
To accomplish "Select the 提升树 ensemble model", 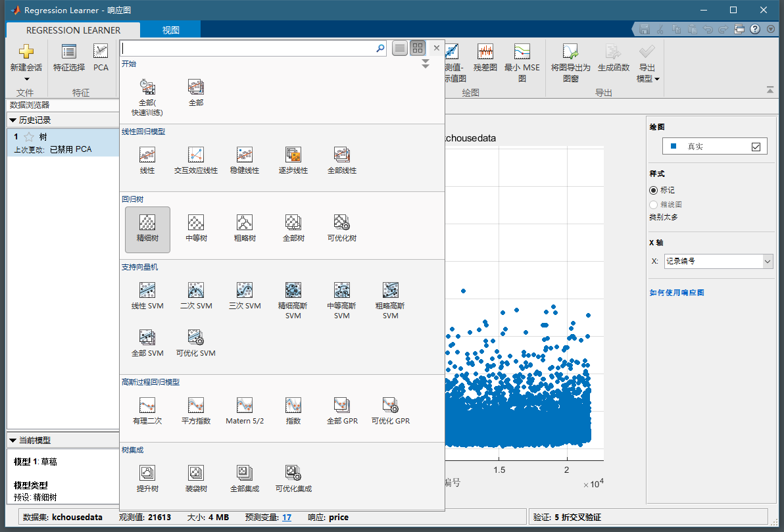I will 147,477.
